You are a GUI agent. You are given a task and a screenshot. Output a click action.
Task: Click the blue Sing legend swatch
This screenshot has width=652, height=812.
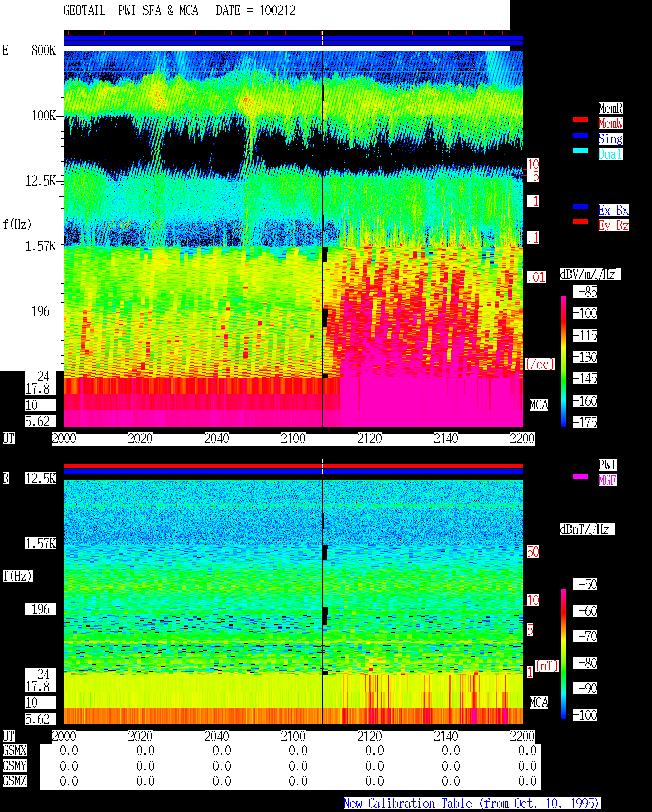pos(581,135)
